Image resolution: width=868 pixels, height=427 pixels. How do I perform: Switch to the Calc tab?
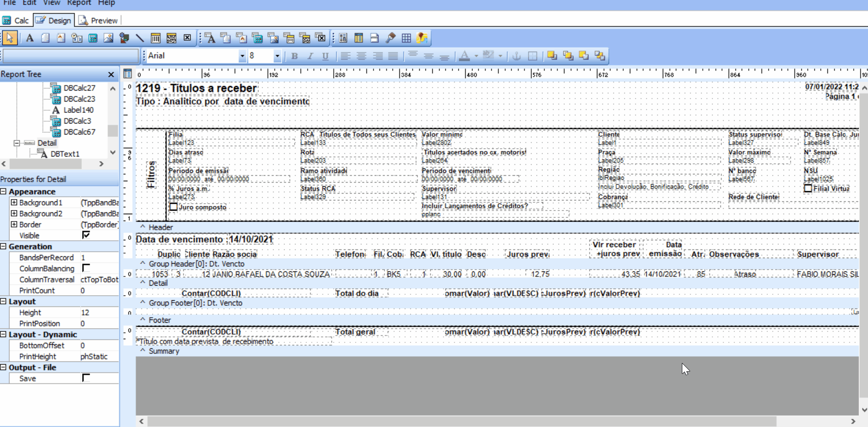[x=16, y=21]
